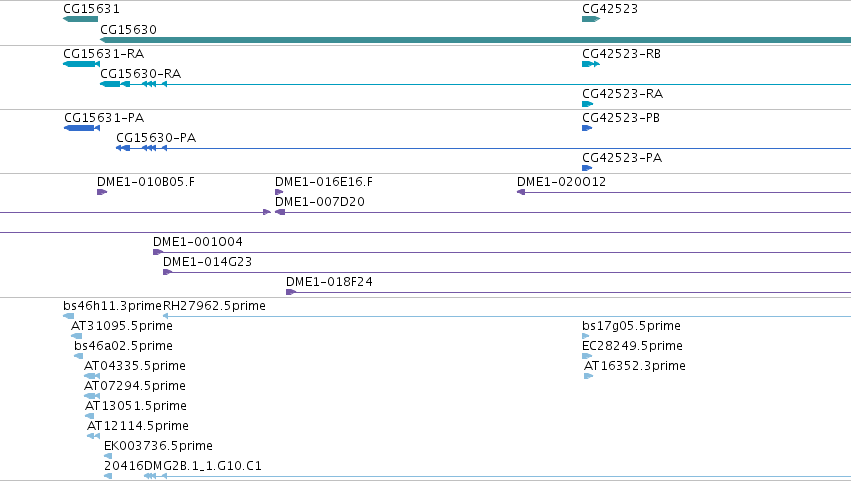Click the DME1-018F24 arrow glyph
851x481 pixels.
pos(291,293)
